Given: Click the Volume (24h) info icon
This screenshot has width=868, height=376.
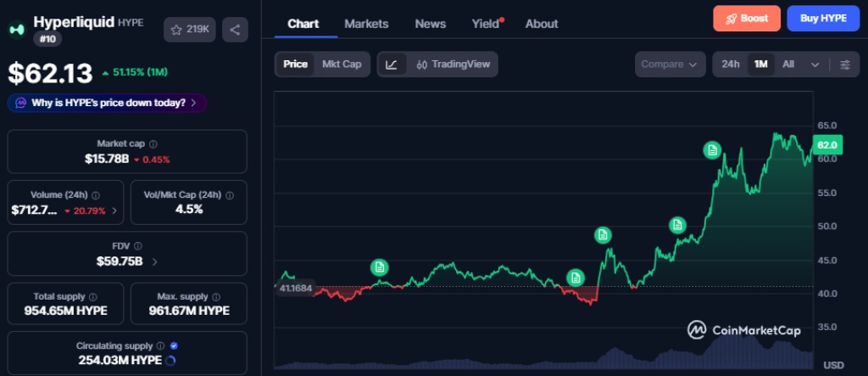Looking at the screenshot, I should click(96, 195).
